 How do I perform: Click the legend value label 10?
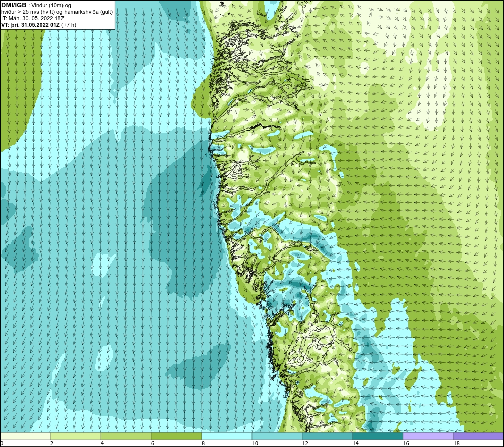(255, 444)
